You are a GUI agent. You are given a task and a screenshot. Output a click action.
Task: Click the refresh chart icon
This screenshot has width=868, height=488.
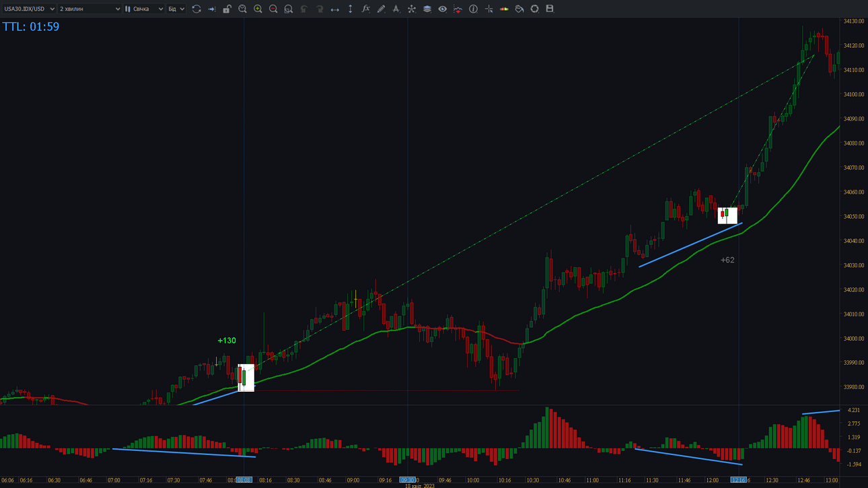196,9
